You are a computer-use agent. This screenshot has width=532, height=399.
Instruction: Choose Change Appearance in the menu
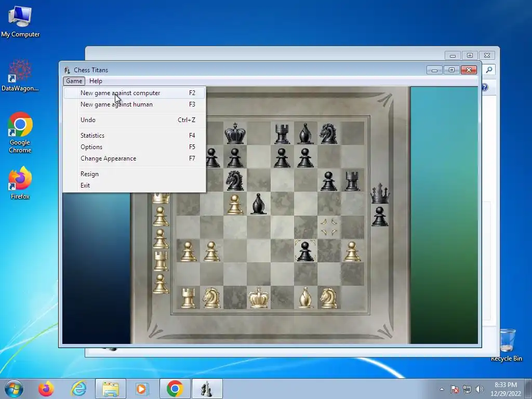pos(135,158)
